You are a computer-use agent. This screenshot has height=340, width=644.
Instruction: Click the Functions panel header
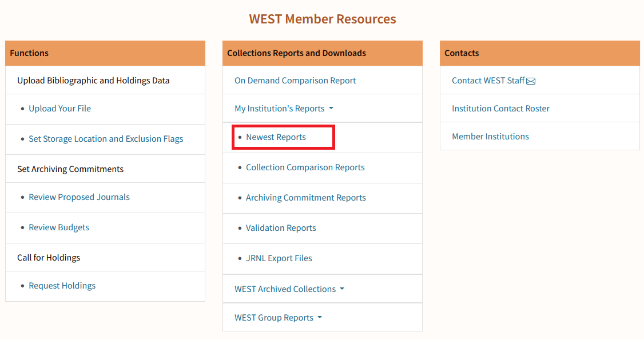tap(105, 53)
